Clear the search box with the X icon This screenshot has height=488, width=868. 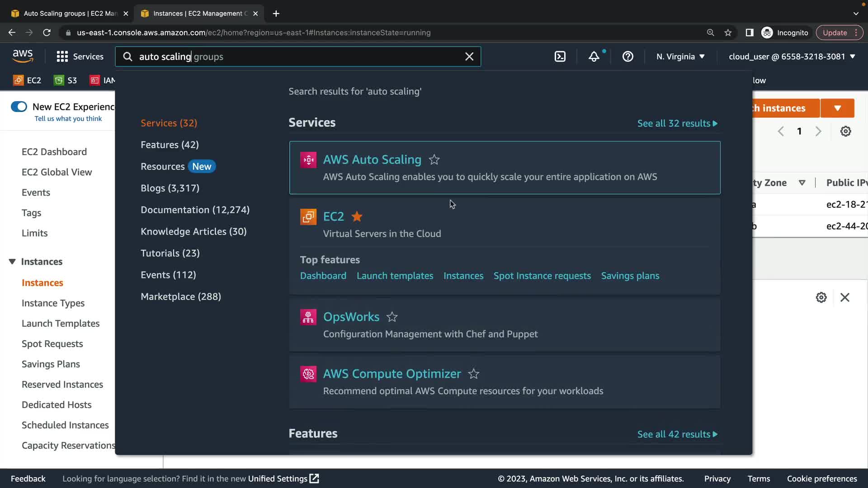[469, 56]
